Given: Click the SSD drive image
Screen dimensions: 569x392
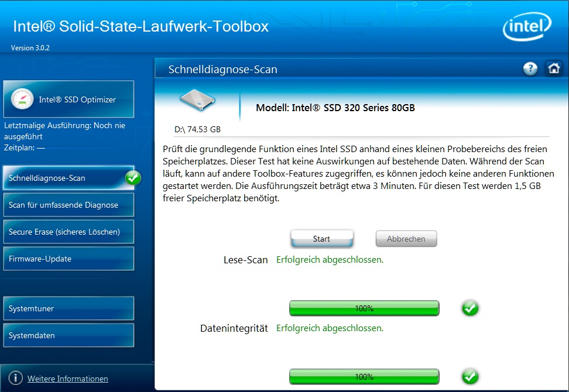Looking at the screenshot, I should coord(197,99).
